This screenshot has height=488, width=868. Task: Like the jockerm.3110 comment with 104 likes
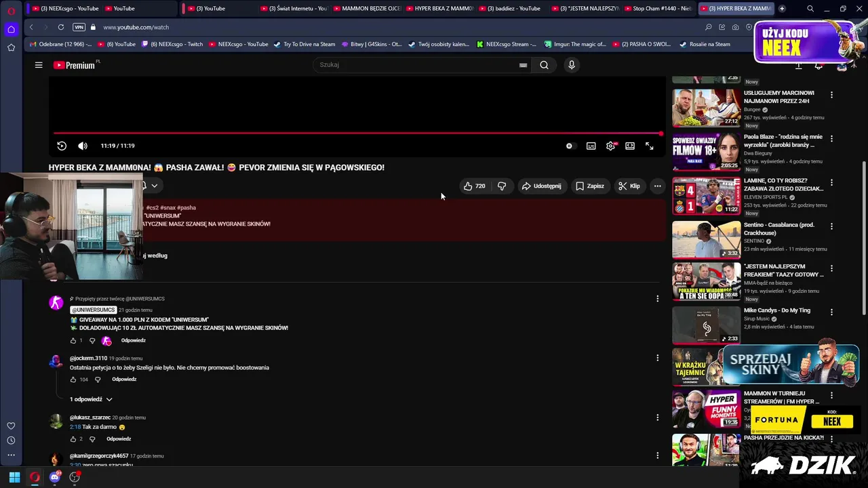pyautogui.click(x=73, y=380)
